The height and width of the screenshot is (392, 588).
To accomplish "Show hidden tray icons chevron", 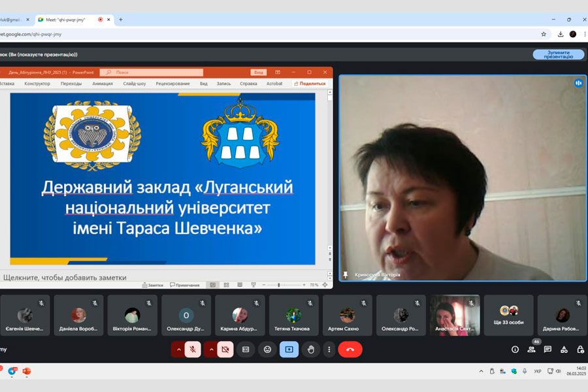I will 481,371.
